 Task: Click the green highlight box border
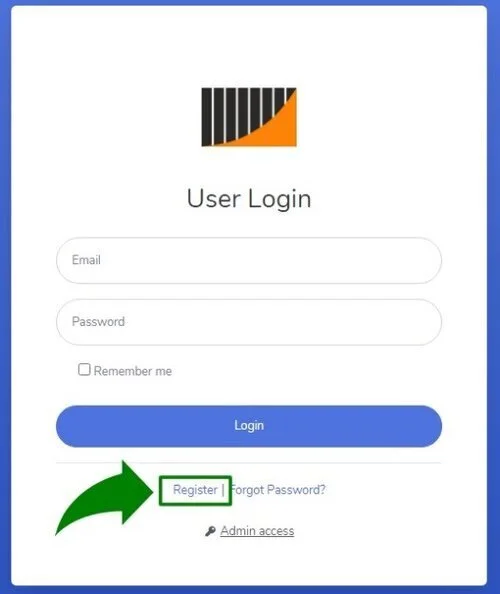pyautogui.click(x=195, y=477)
